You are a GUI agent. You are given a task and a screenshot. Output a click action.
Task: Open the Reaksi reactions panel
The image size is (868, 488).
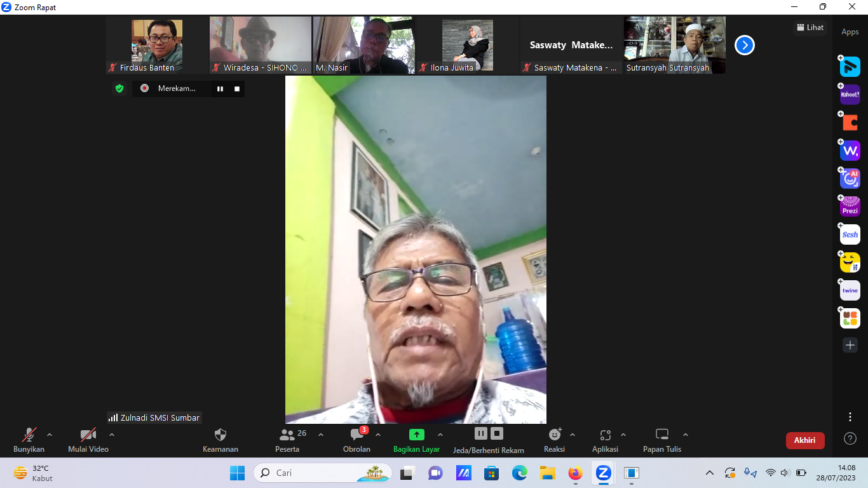(x=554, y=440)
